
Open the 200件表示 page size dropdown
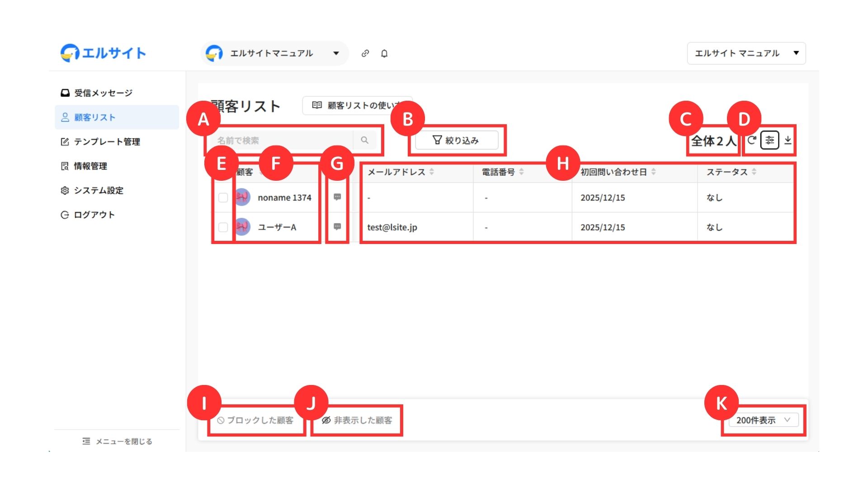pyautogui.click(x=763, y=420)
